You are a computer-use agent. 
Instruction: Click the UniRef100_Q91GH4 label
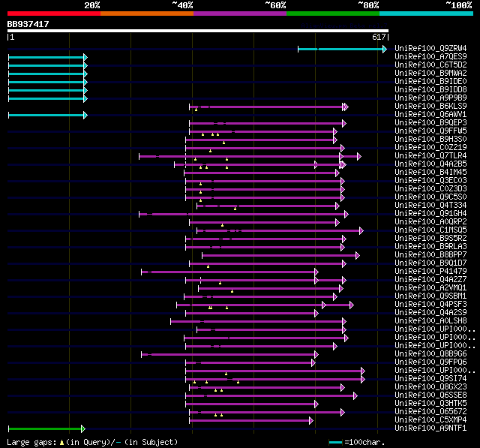pyautogui.click(x=430, y=214)
